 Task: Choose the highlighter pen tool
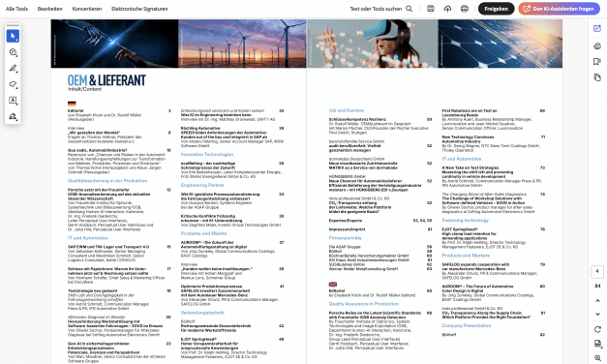tap(13, 68)
